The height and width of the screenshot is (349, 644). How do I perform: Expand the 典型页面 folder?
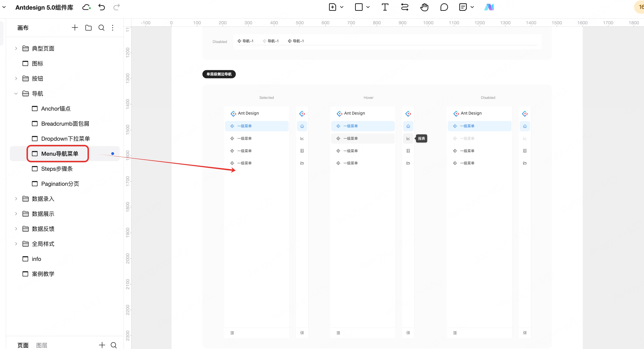16,48
